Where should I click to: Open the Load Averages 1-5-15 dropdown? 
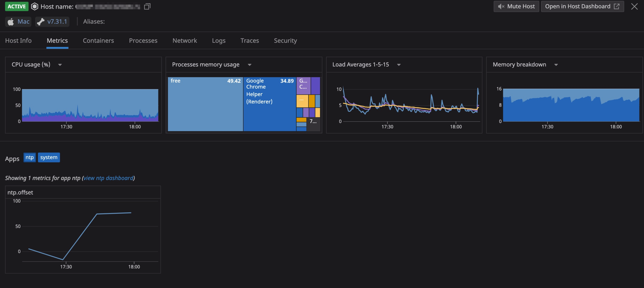tap(399, 64)
